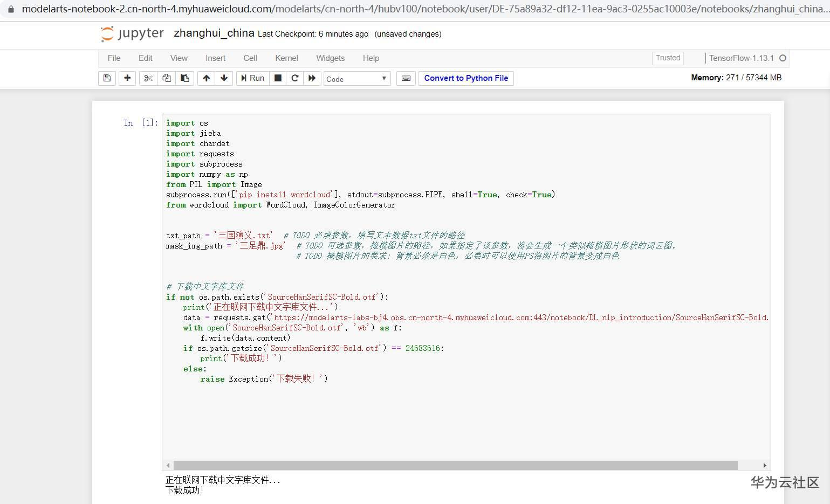Click the TensorFlow-1.13.1 kernel name
The height and width of the screenshot is (504, 830).
coord(742,58)
